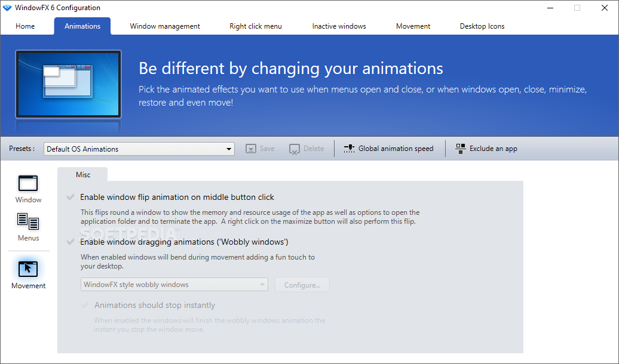Open the Desktop Icons tab
The width and height of the screenshot is (619, 364).
482,26
